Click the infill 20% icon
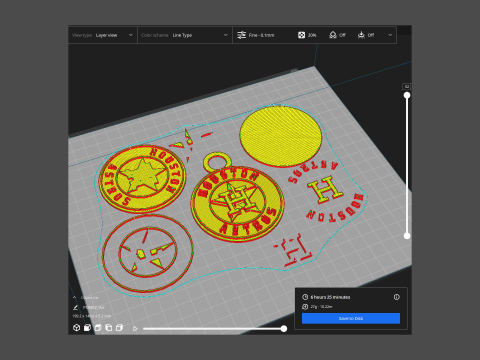The height and width of the screenshot is (360, 480). [x=301, y=35]
